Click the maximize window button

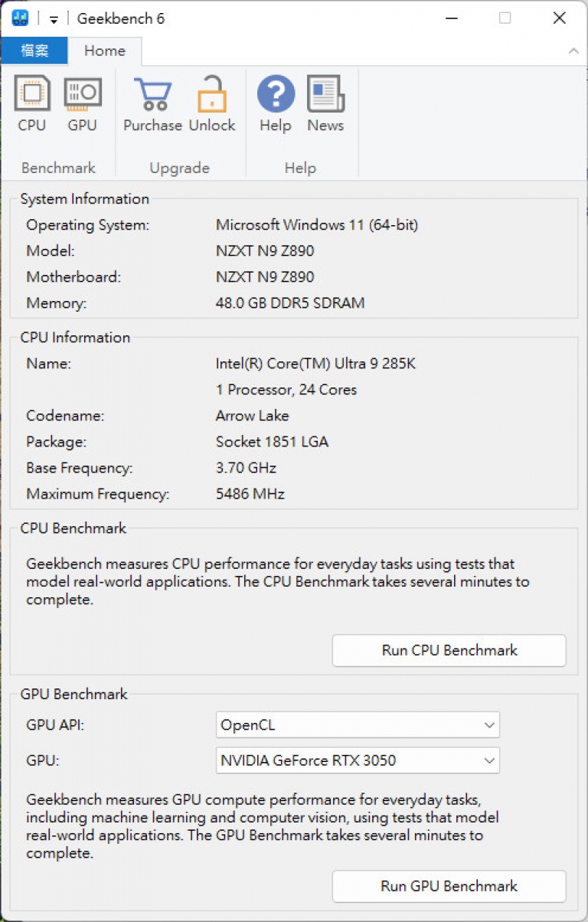click(505, 18)
